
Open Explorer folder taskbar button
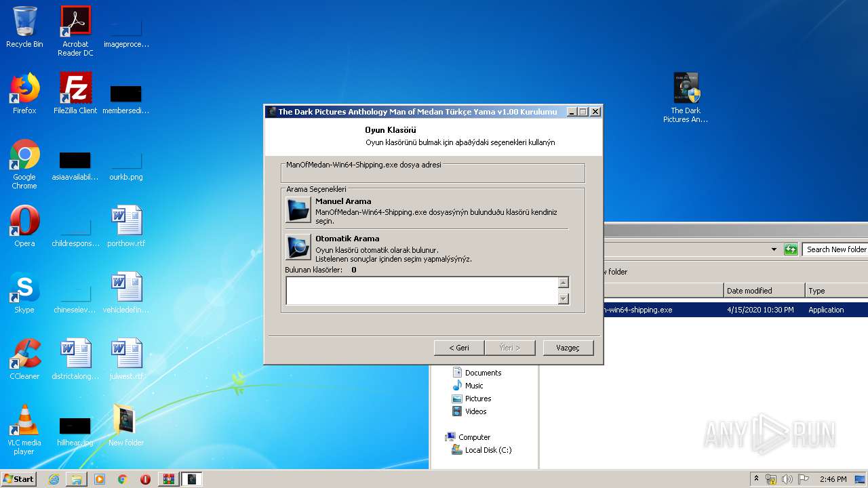pos(77,479)
